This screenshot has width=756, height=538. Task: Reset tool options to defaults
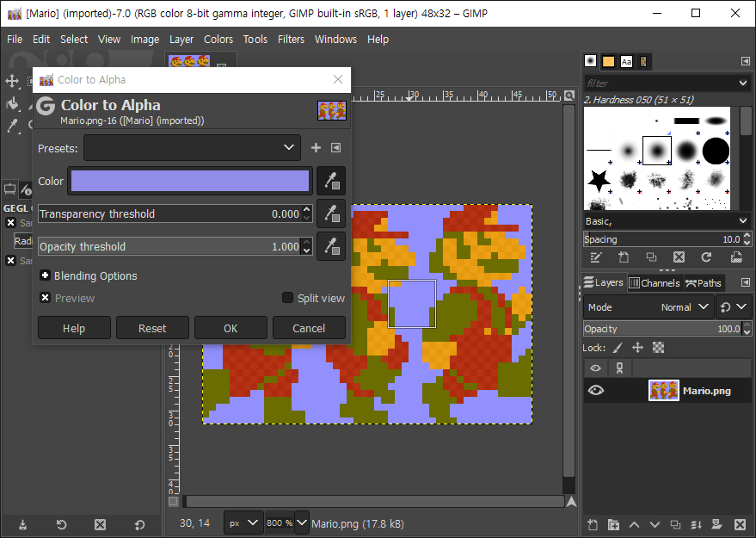point(139,524)
